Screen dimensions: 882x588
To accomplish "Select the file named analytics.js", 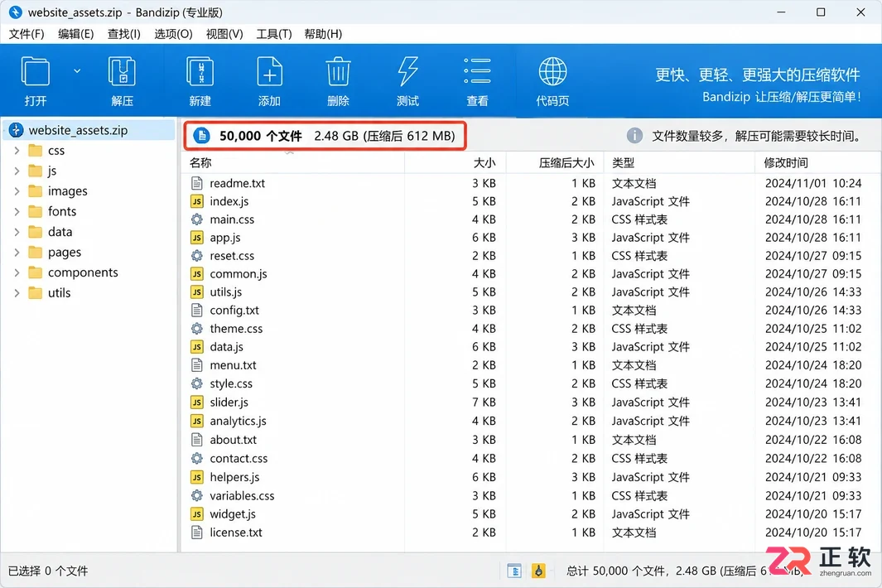I will coord(238,421).
